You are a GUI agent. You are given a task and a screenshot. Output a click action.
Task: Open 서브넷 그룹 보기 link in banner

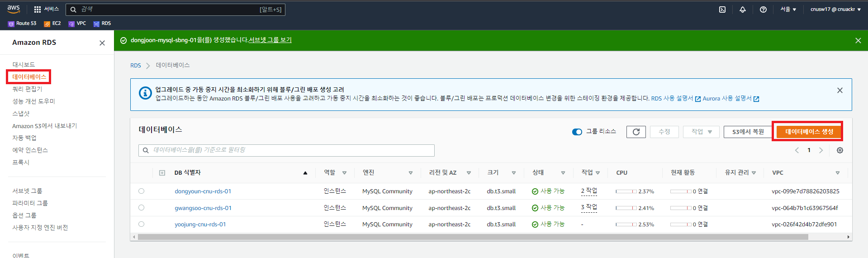(x=270, y=40)
